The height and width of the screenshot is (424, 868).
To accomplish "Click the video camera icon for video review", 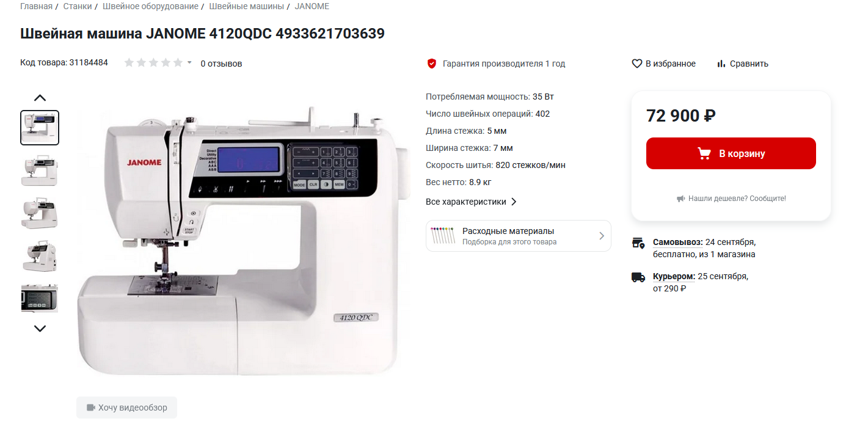I will (x=91, y=408).
